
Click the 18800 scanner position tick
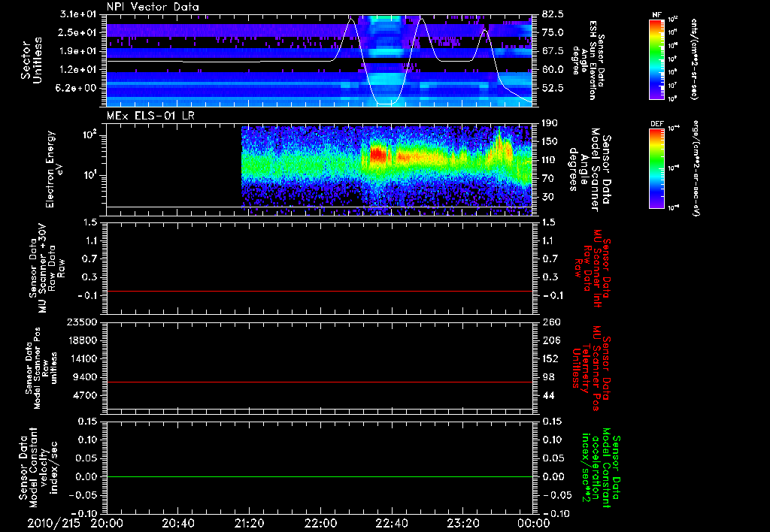tap(83, 340)
